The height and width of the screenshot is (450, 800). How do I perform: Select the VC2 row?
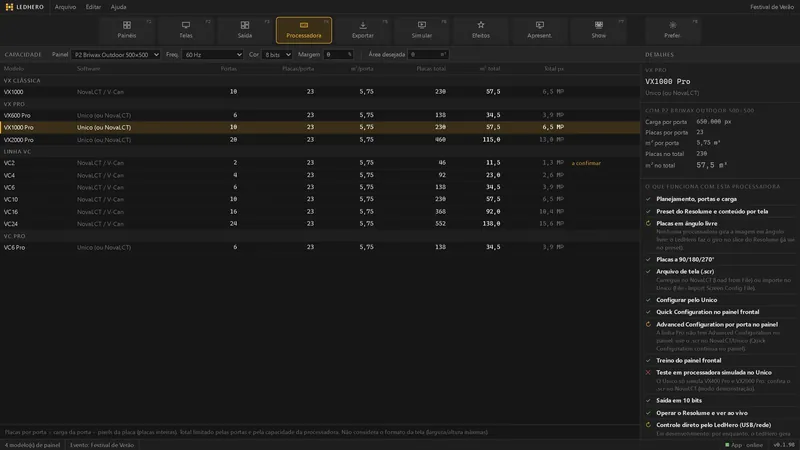(320, 163)
